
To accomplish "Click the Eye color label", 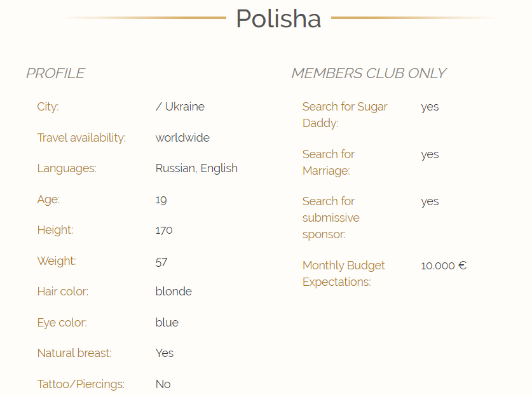I will point(62,323).
